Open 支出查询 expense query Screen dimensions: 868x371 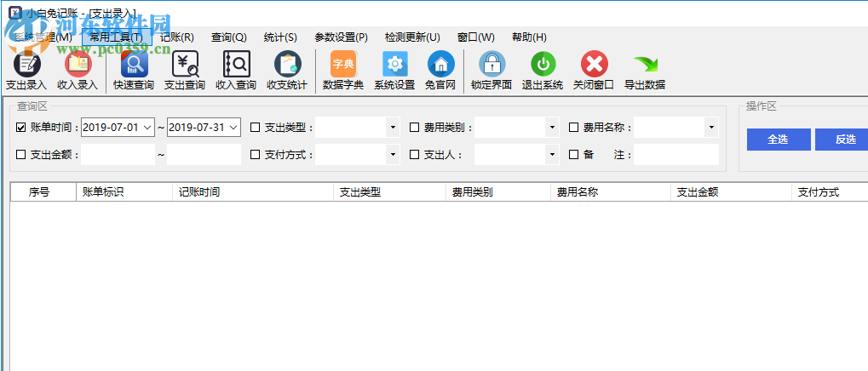click(x=184, y=71)
